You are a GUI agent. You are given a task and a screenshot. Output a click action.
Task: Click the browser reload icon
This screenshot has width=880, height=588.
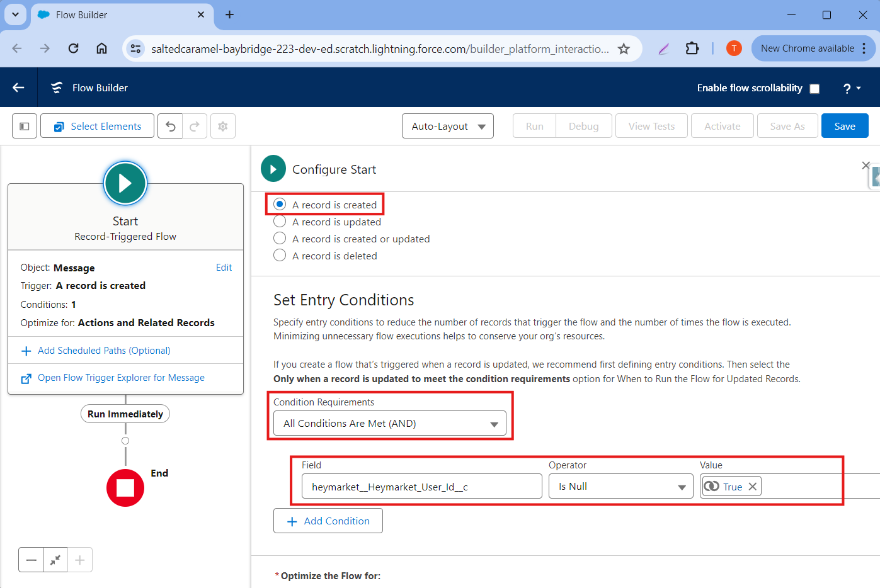[x=74, y=48]
